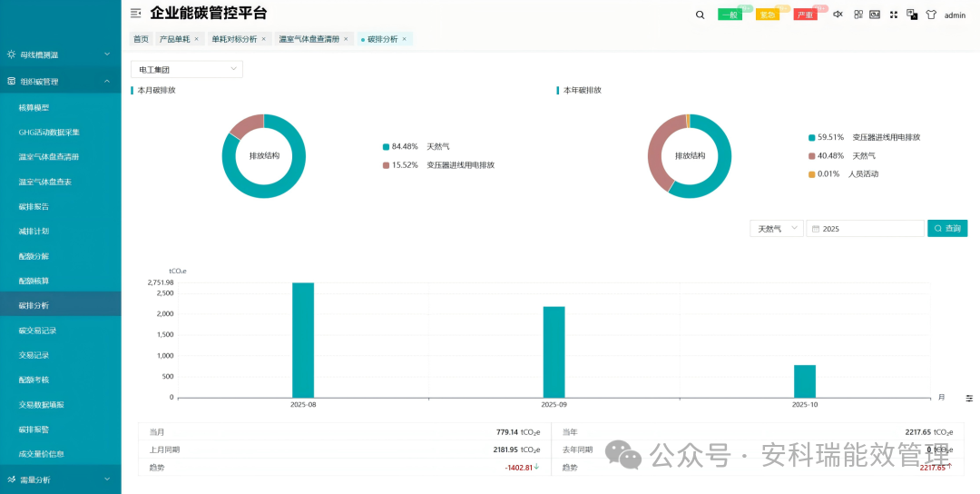Open the red 严重 alarm badge
Image resolution: width=980 pixels, height=494 pixels.
806,15
